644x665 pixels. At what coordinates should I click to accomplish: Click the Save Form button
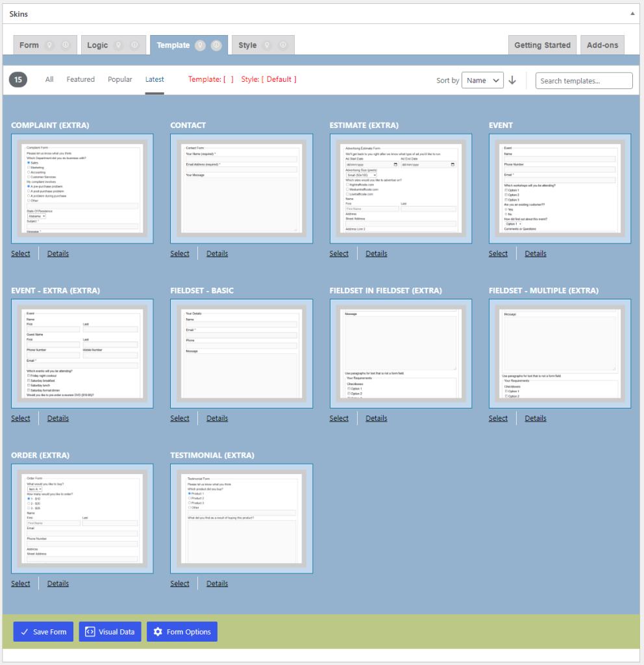coord(43,631)
